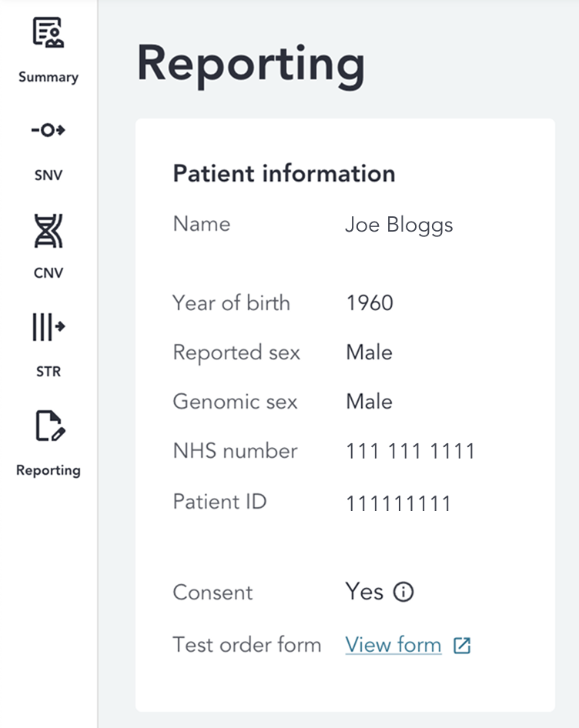The width and height of the screenshot is (579, 728).
Task: Select the document-with-arrow icon above SNV label
Action: pos(48,131)
